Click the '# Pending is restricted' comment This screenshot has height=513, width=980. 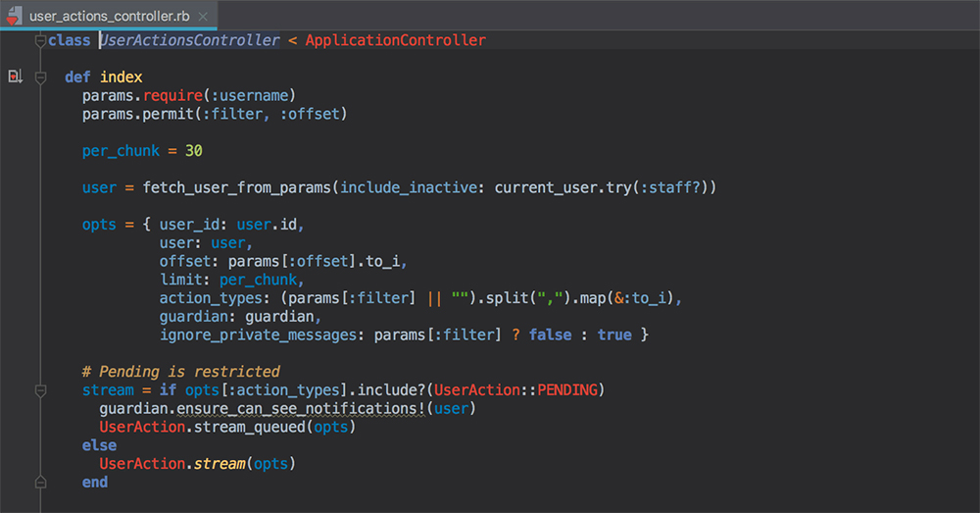pos(180,372)
